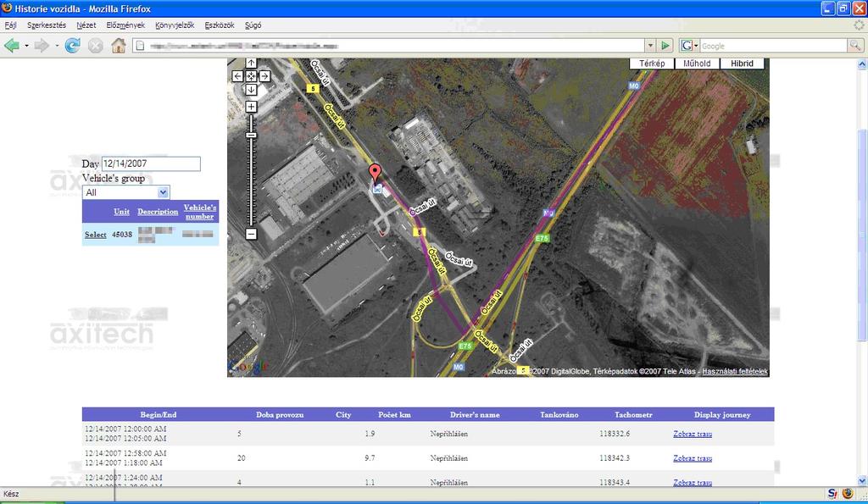868x504 pixels.
Task: Zoom in the map with plus button
Action: [x=251, y=107]
